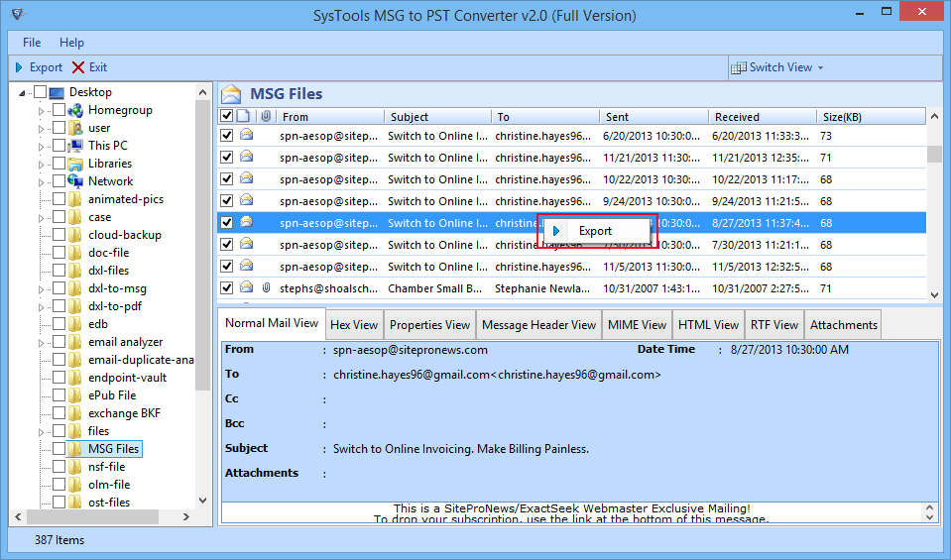Click the folder tree vertical scrollbar

pyautogui.click(x=203, y=238)
